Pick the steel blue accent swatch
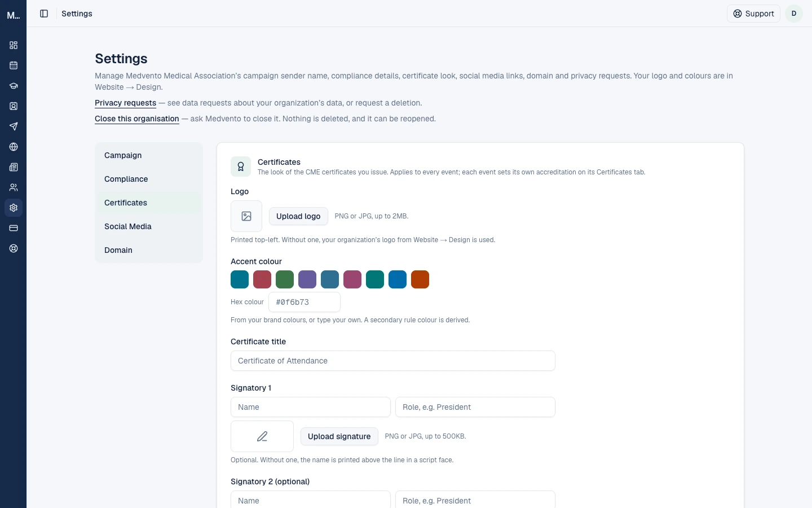The image size is (812, 508). point(330,279)
